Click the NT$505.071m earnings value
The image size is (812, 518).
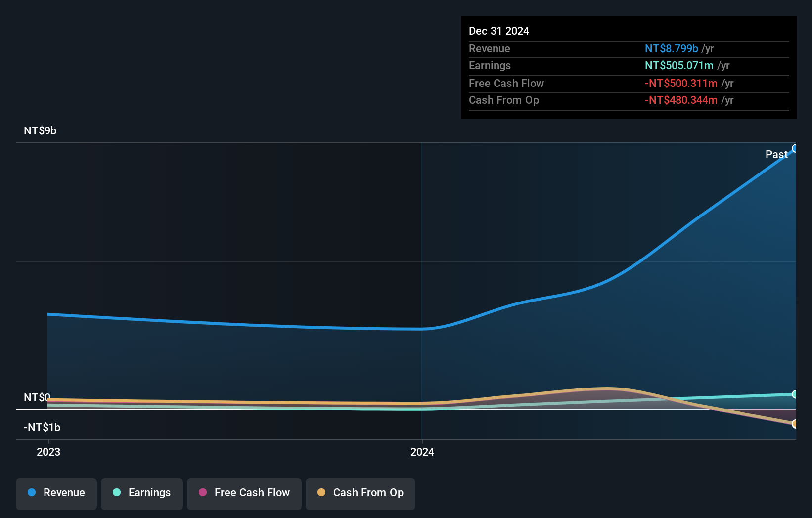click(679, 66)
